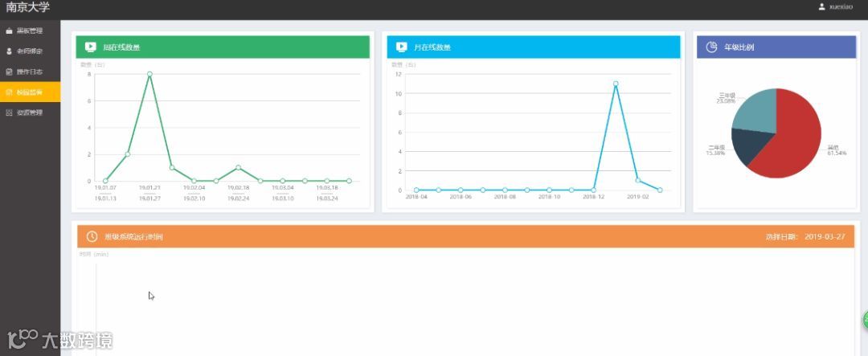868x356 pixels.
Task: Click the monitor icon in 周在线数量 header
Action: pos(90,47)
